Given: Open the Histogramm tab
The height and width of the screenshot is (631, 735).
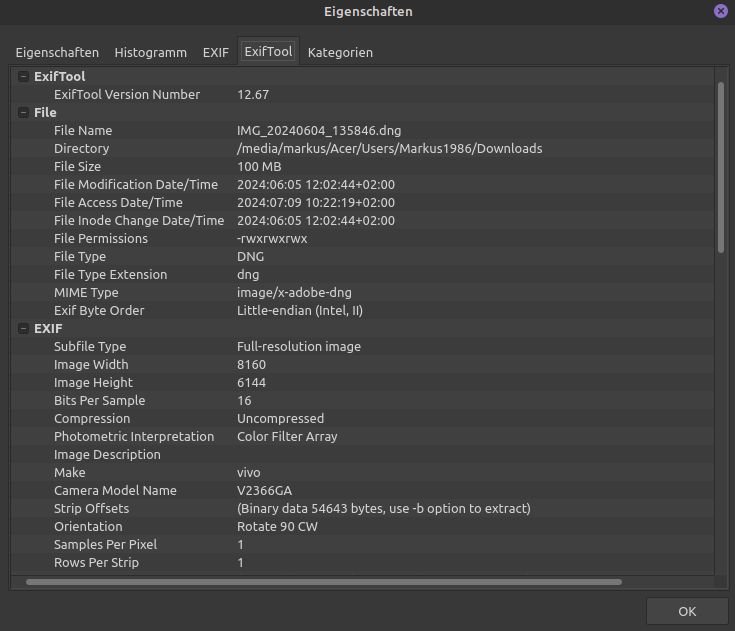Looking at the screenshot, I should (150, 52).
